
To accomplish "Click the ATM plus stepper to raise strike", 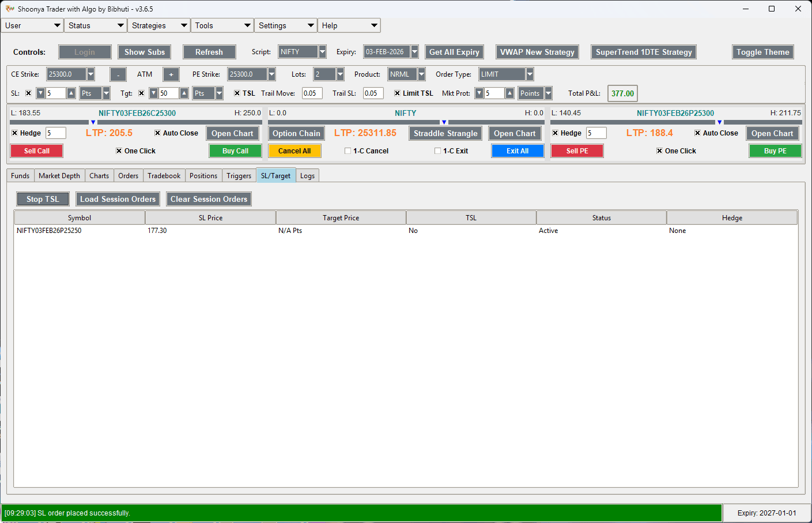I will click(170, 74).
